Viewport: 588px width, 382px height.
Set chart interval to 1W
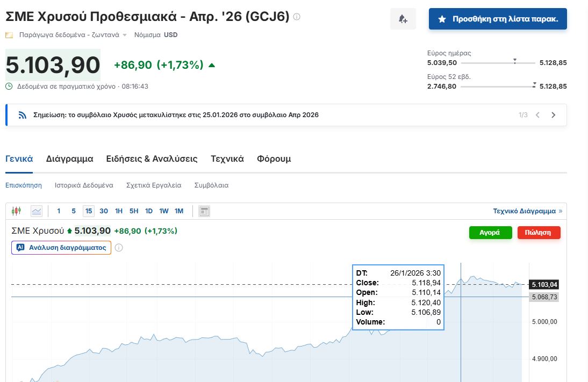tap(164, 211)
